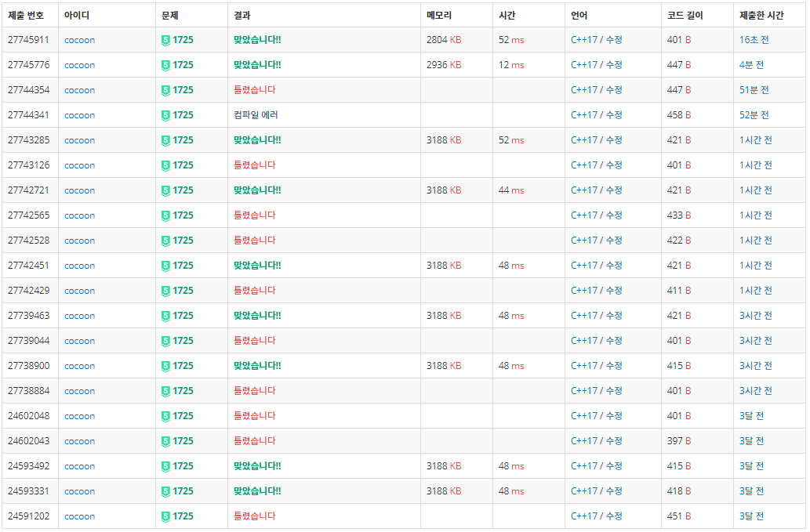The width and height of the screenshot is (810, 532).
Task: Click 수정 edit link for submission 24593331
Action: [614, 491]
